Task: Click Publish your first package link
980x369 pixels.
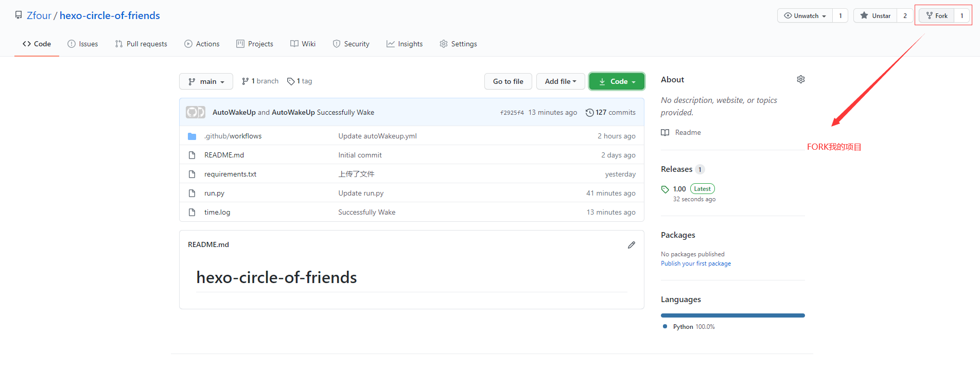Action: point(696,263)
